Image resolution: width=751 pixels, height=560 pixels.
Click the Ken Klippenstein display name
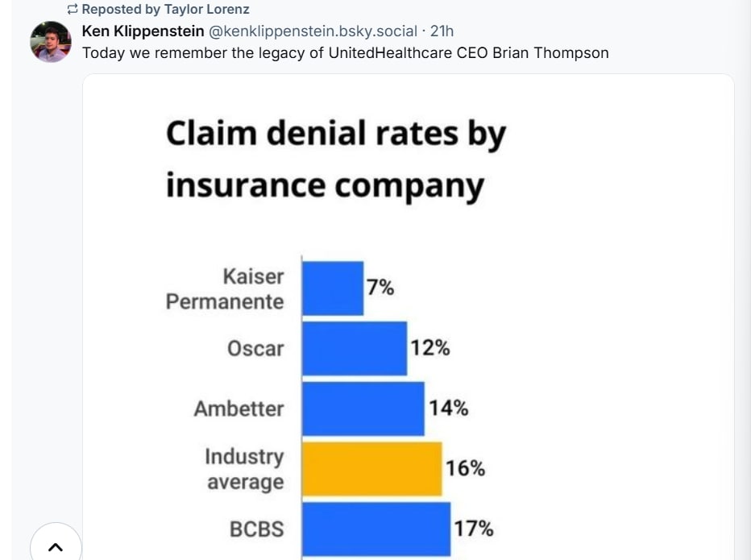click(x=143, y=31)
